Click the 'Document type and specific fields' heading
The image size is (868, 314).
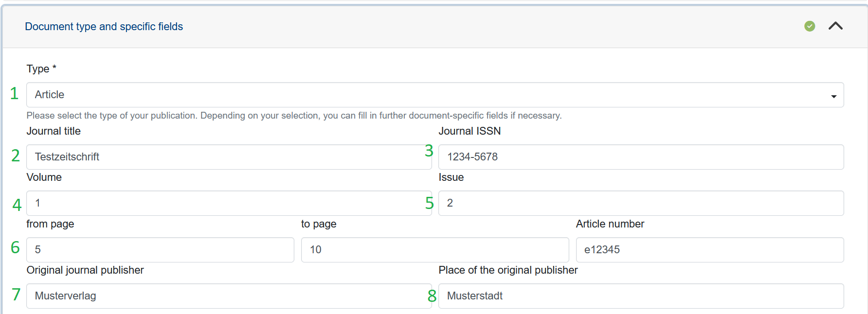coord(104,27)
